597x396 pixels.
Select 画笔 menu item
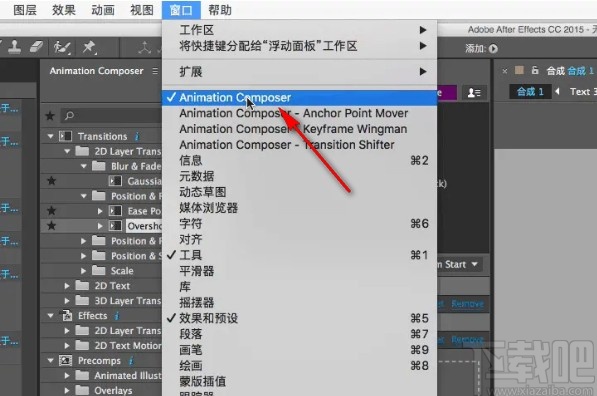(300, 350)
